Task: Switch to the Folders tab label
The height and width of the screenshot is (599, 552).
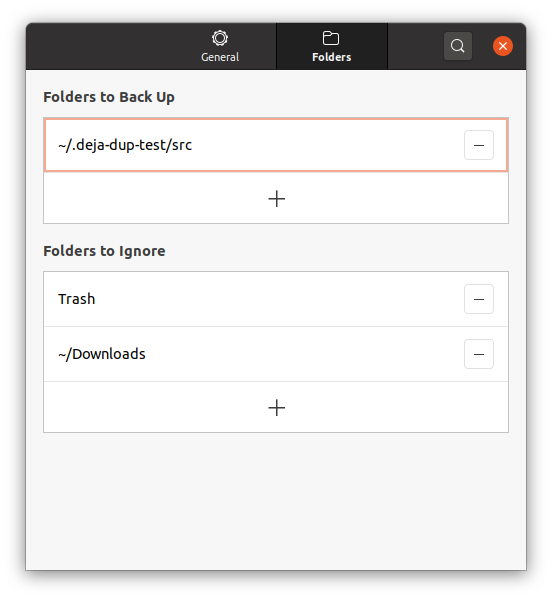Action: point(332,57)
